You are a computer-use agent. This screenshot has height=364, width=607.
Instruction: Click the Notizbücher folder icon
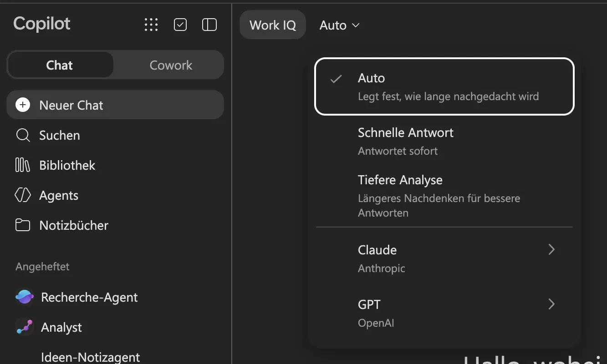click(x=23, y=225)
